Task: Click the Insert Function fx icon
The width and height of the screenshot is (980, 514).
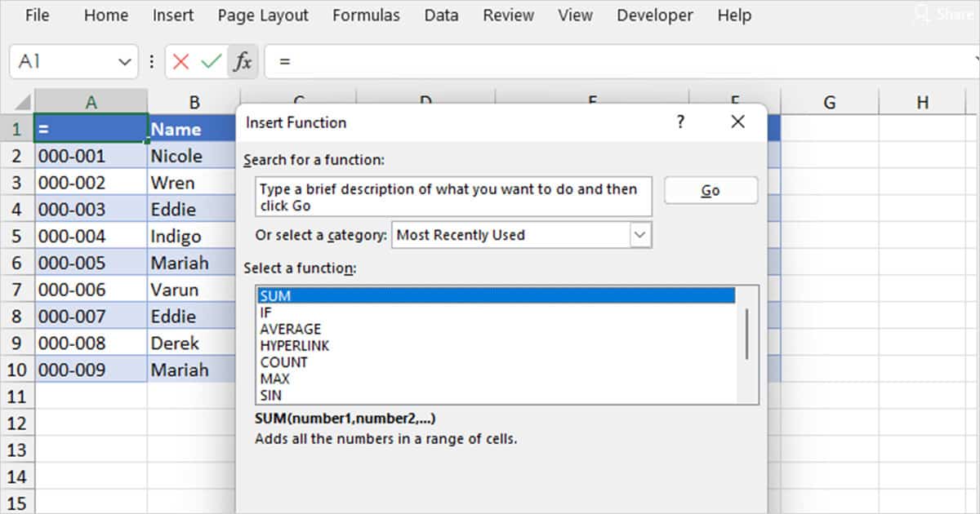Action: (x=243, y=61)
